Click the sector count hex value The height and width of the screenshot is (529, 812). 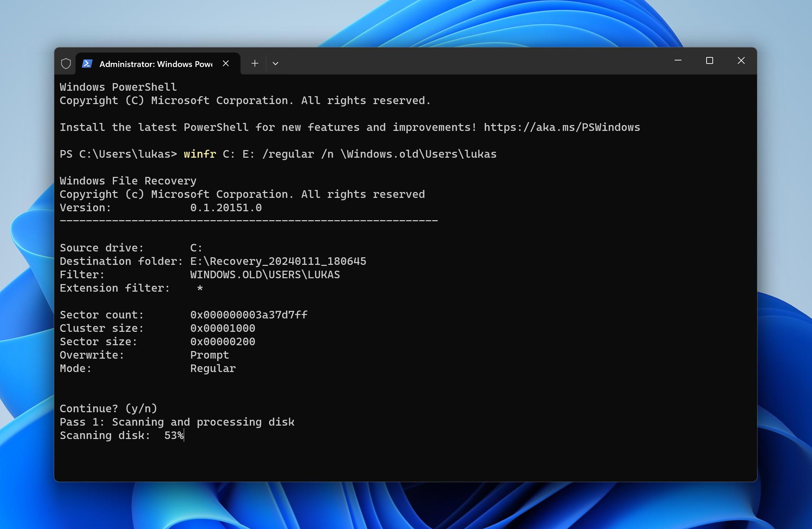tap(249, 315)
